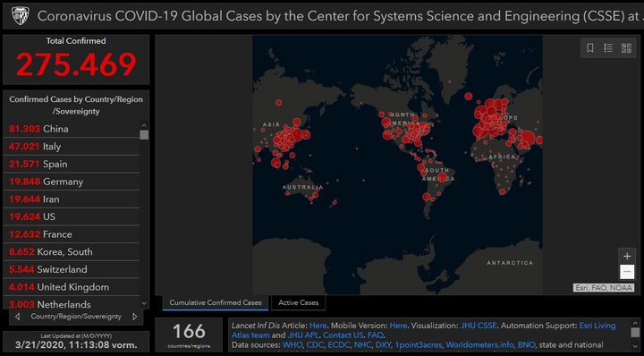Open the Contact US link
The width and height of the screenshot is (644, 356).
[343, 335]
